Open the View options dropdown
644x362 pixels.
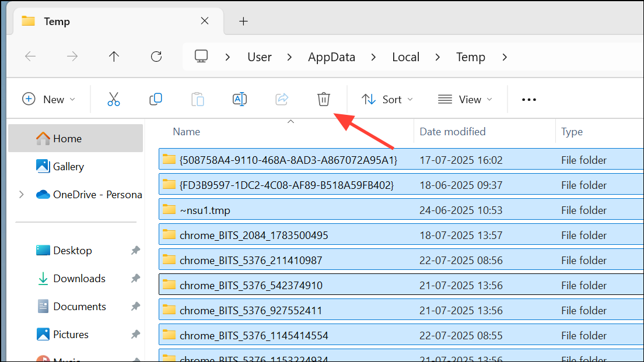[465, 99]
